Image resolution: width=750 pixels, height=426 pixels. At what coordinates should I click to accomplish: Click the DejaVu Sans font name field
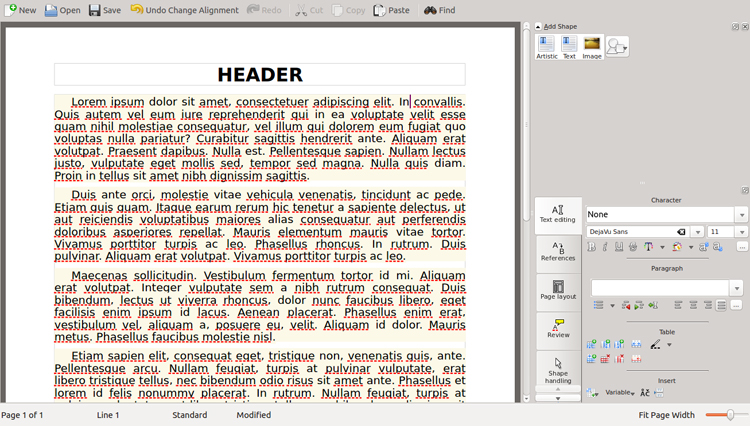point(631,232)
